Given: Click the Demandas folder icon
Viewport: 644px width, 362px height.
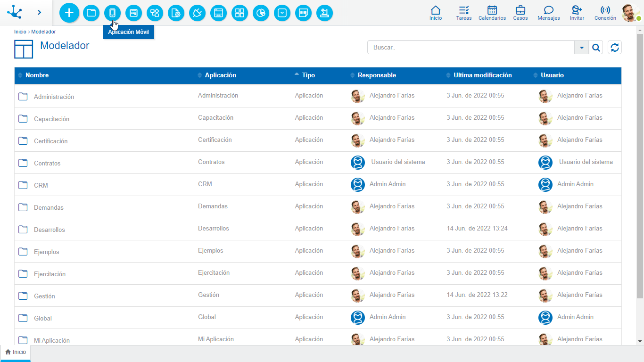Looking at the screenshot, I should [23, 207].
